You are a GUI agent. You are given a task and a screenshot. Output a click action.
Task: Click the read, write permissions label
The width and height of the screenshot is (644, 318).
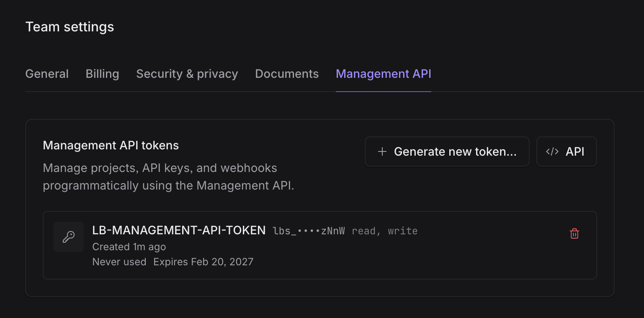(x=386, y=231)
